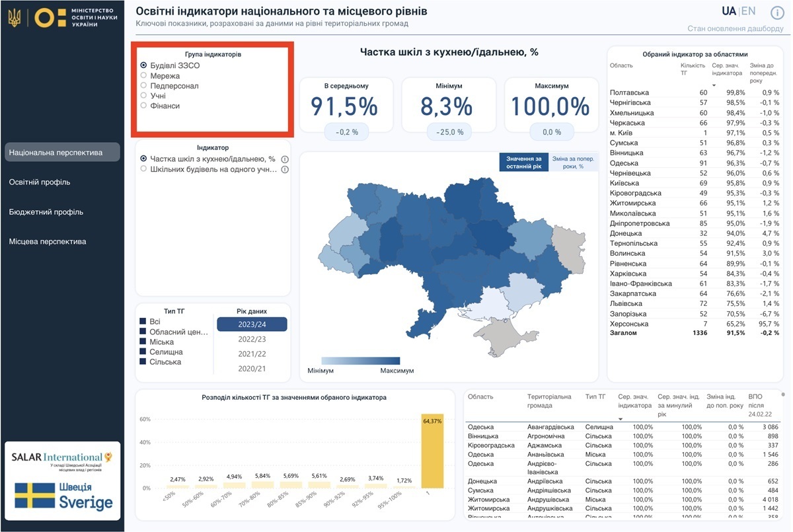Click the SALAR International logo
The image size is (793, 532).
62,460
